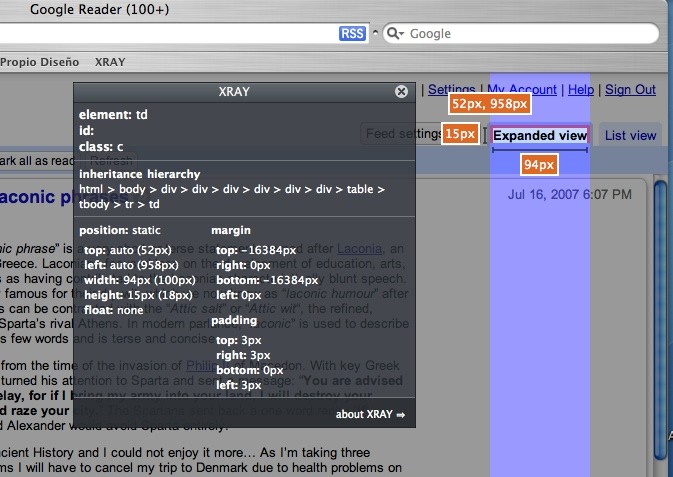This screenshot has width=673, height=477.
Task: Switch to List view tab
Action: coord(631,136)
